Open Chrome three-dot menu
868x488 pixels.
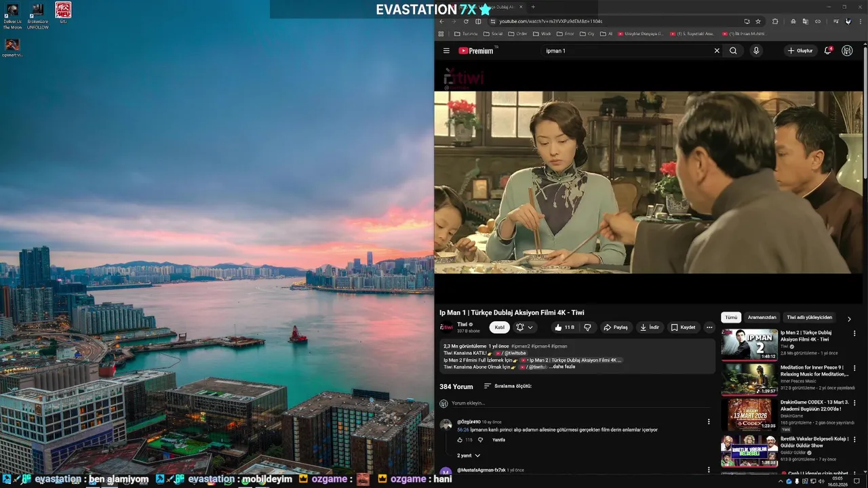click(859, 21)
